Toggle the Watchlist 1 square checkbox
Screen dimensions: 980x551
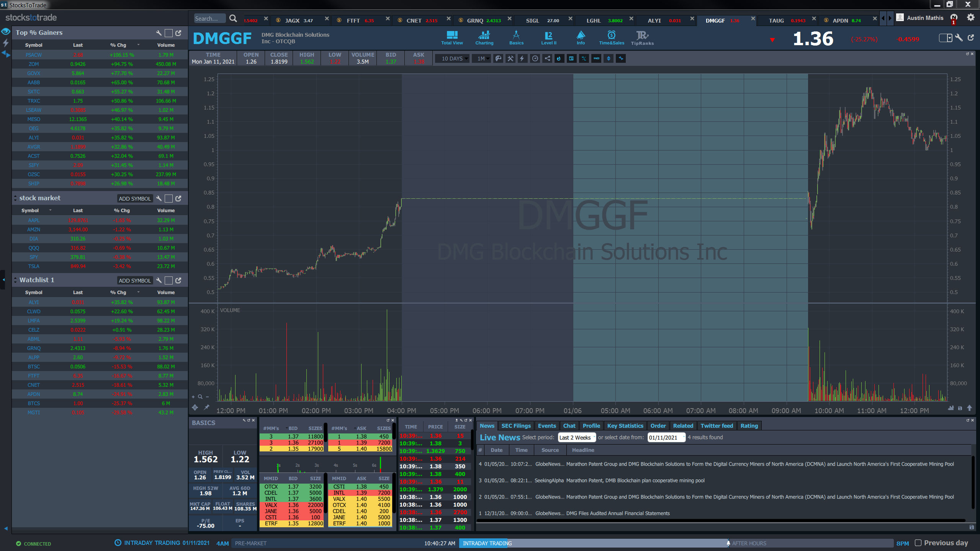(169, 280)
